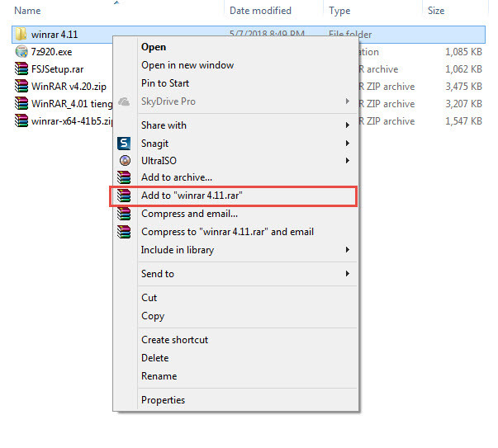Click WinRAR icon beside Add to "winrar 4.11.rar"

[x=124, y=196]
